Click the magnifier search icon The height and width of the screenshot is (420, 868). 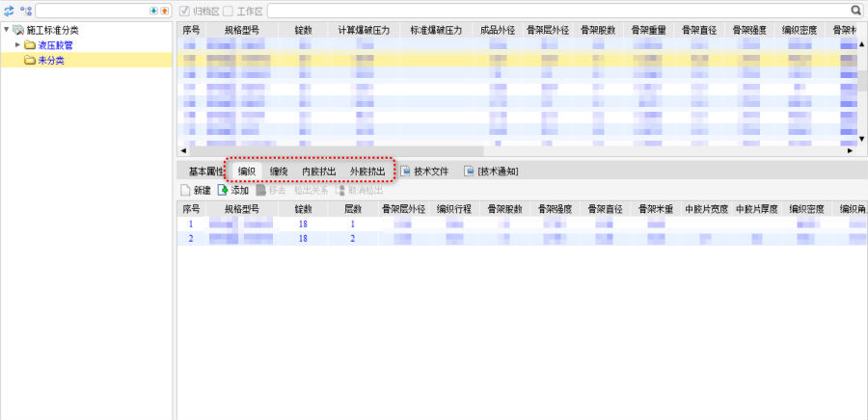(x=855, y=10)
